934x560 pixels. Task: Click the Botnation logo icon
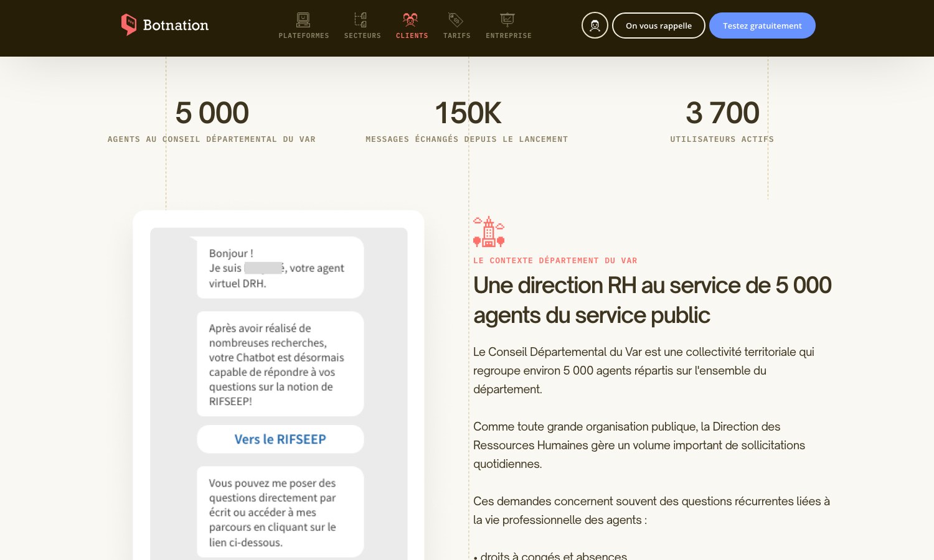coord(129,25)
